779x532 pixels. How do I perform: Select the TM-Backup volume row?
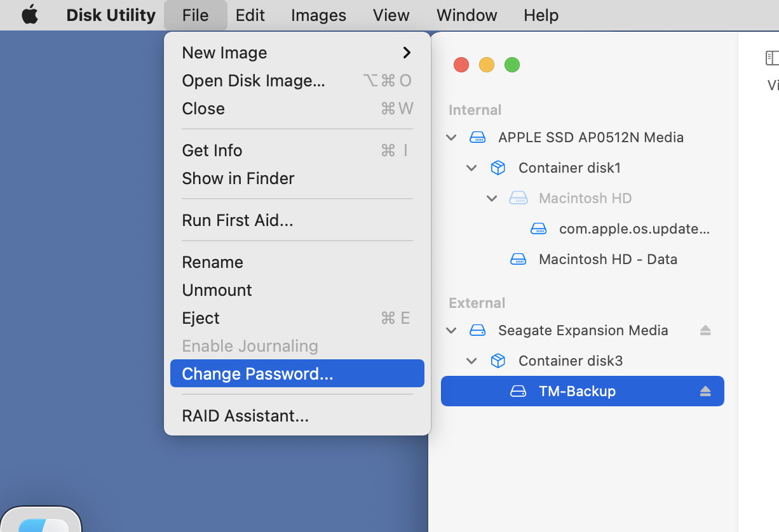click(x=583, y=391)
